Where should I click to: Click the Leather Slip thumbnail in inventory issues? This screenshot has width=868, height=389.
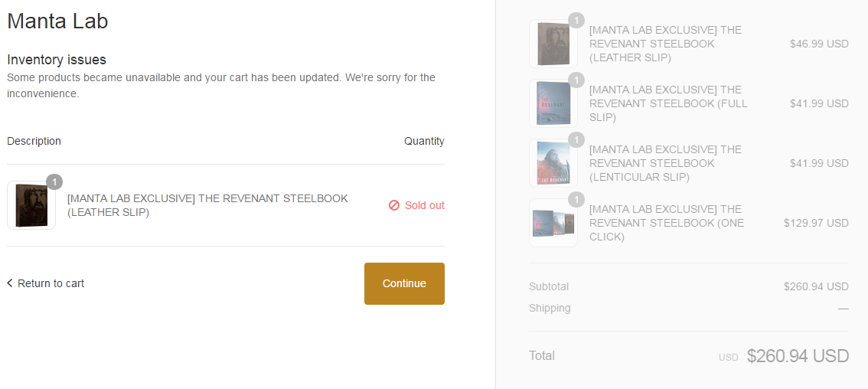click(31, 205)
